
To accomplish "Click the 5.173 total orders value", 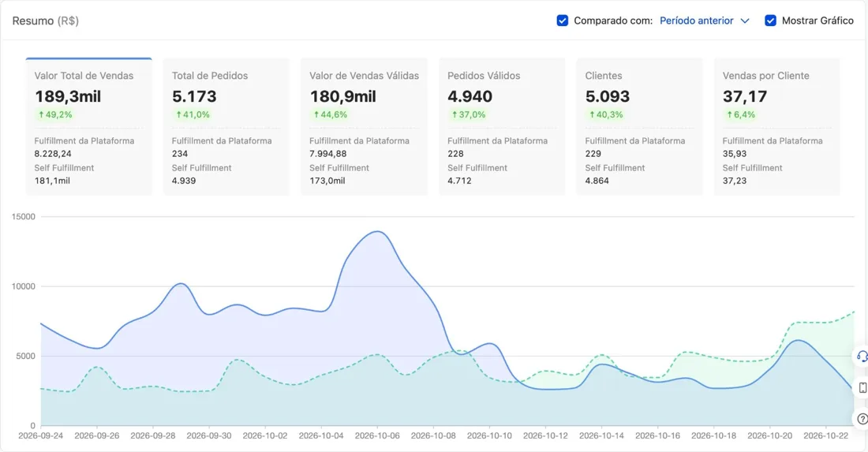I will 194,96.
